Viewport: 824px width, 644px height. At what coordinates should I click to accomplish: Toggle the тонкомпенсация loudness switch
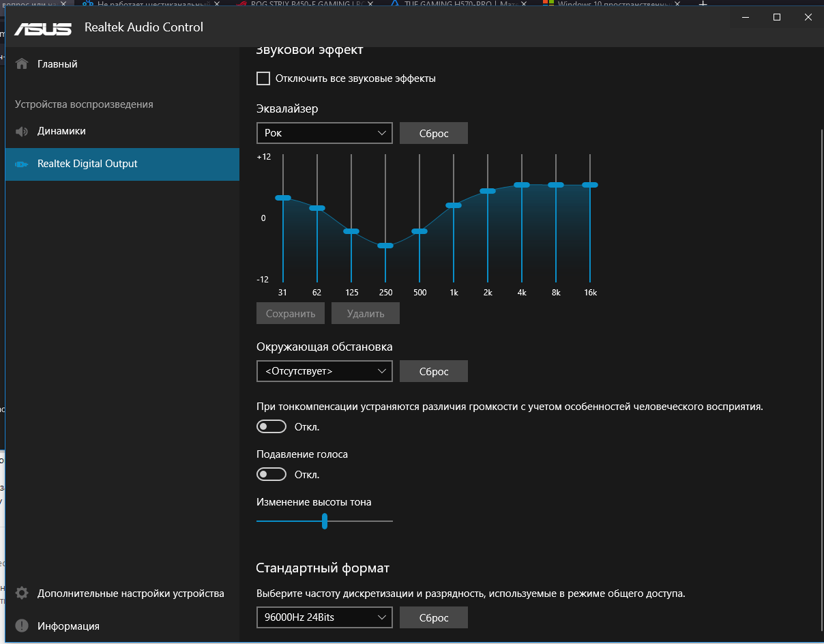(271, 426)
